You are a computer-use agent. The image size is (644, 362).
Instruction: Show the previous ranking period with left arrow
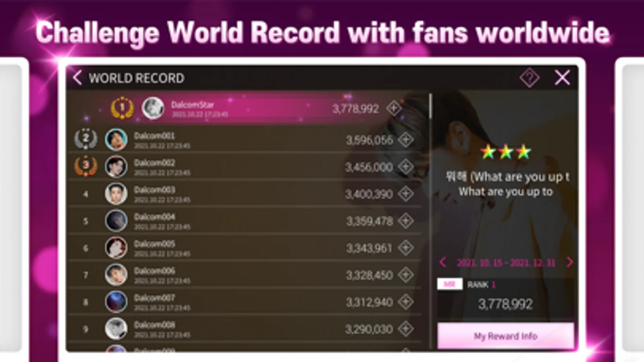(x=443, y=262)
